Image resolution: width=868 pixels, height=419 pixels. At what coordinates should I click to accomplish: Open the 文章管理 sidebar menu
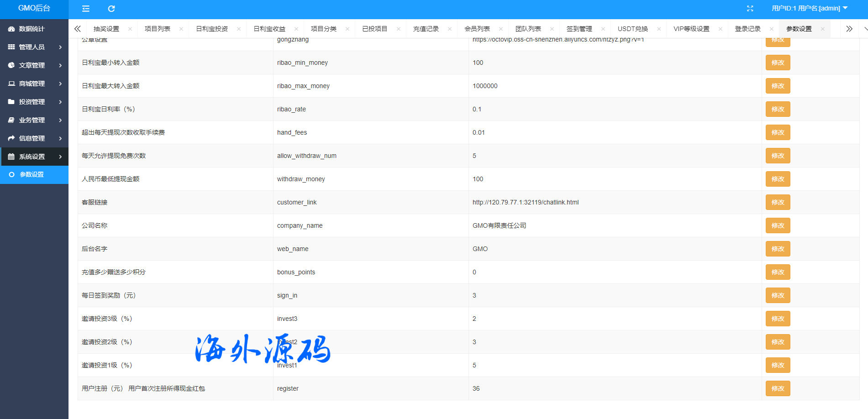pyautogui.click(x=34, y=65)
